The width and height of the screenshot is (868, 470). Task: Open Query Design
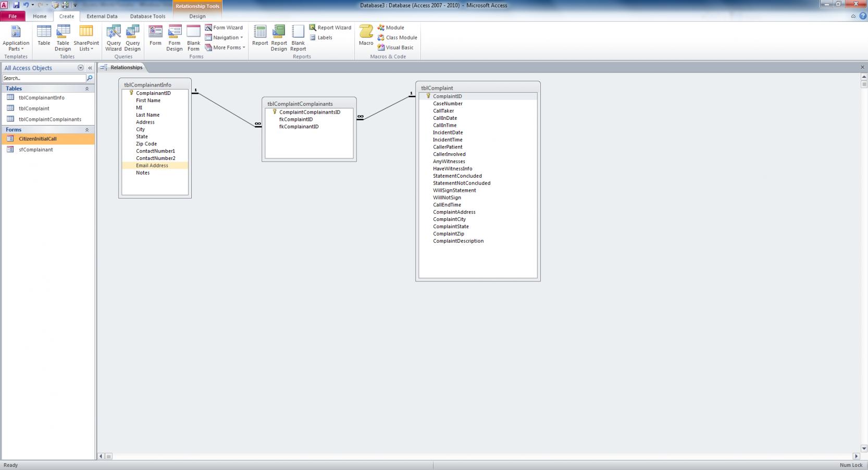click(132, 38)
